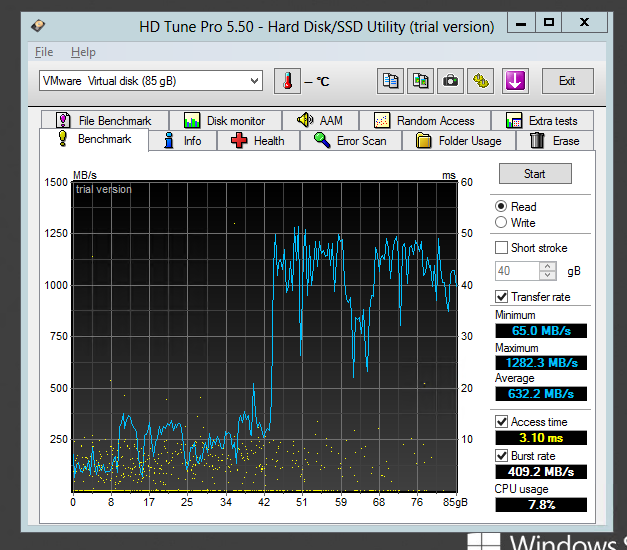This screenshot has width=627, height=550.
Task: Switch to the Folder Usage tab
Action: pos(459,141)
